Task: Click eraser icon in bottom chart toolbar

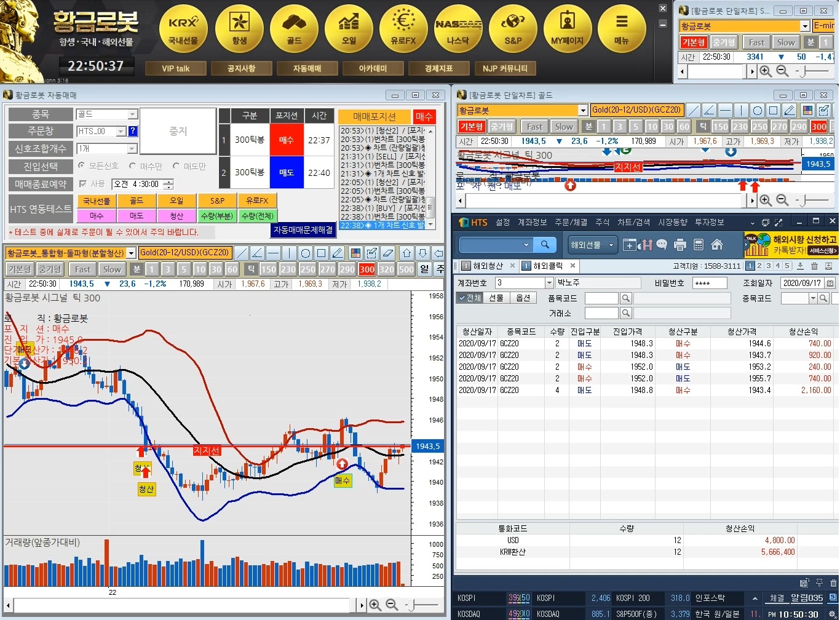Action: 387,253
